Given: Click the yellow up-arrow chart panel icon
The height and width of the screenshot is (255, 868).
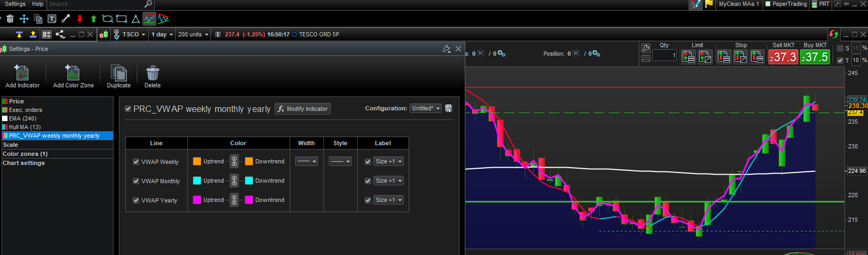Looking at the screenshot, I should tap(33, 34).
